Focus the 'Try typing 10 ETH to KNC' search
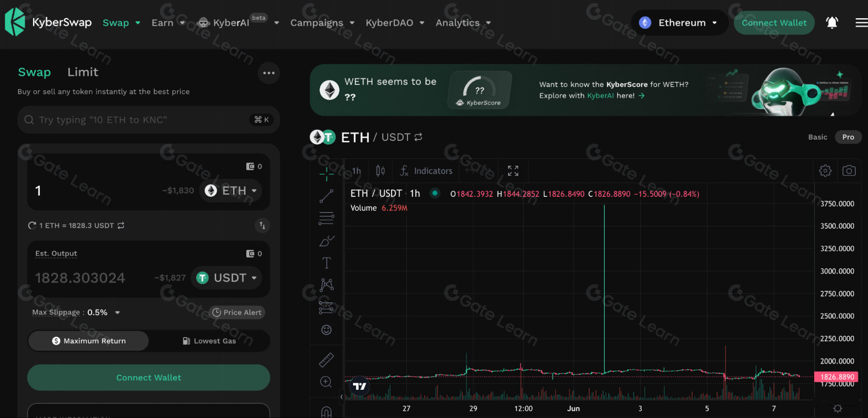Screen dimensions: 868x418 pyautogui.click(x=149, y=120)
